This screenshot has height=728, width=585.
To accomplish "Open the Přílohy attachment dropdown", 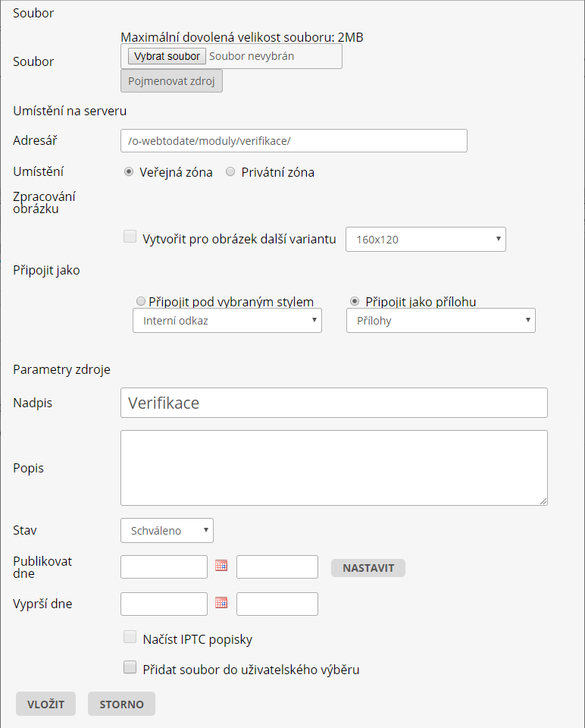I will 440,320.
